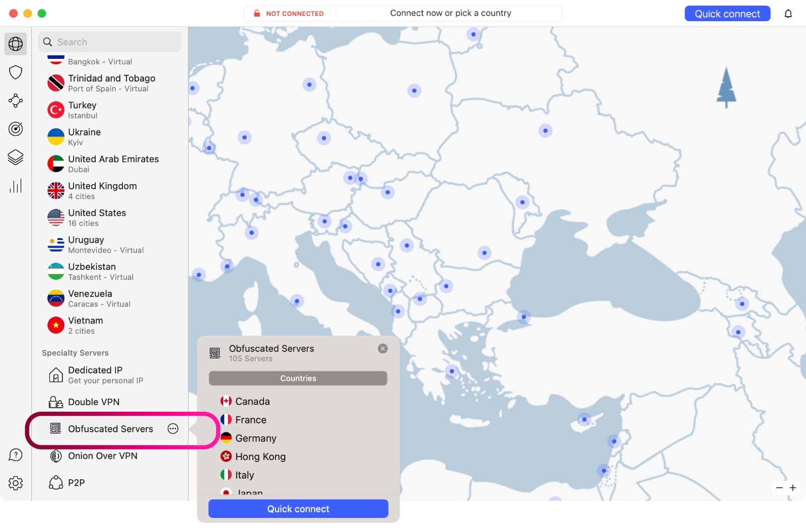
Task: Click the notification bell icon
Action: coord(788,14)
